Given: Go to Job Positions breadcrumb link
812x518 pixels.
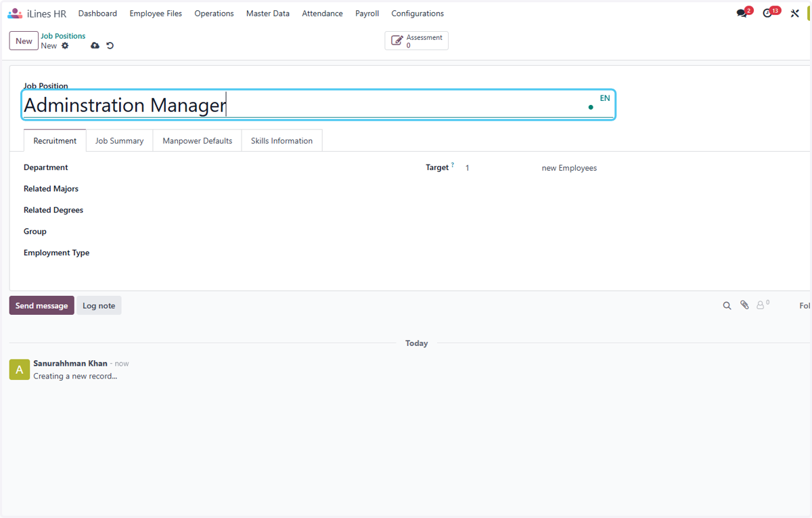Looking at the screenshot, I should pyautogui.click(x=63, y=36).
